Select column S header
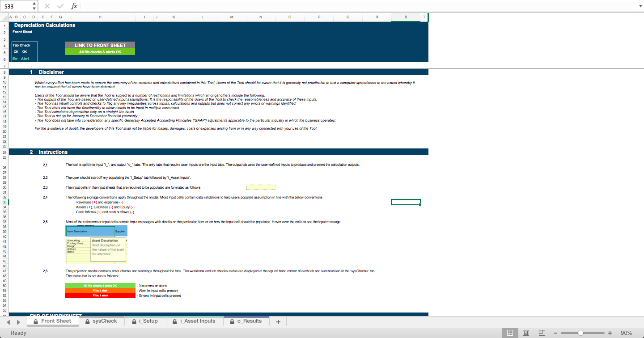Image resolution: width=644 pixels, height=338 pixels. (406, 17)
